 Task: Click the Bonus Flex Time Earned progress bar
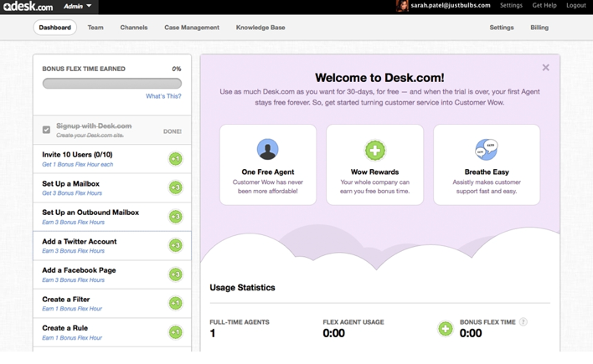pyautogui.click(x=111, y=84)
